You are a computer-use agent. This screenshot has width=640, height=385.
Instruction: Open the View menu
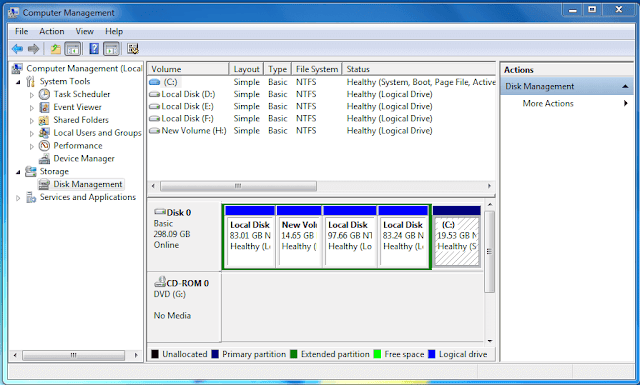click(84, 31)
